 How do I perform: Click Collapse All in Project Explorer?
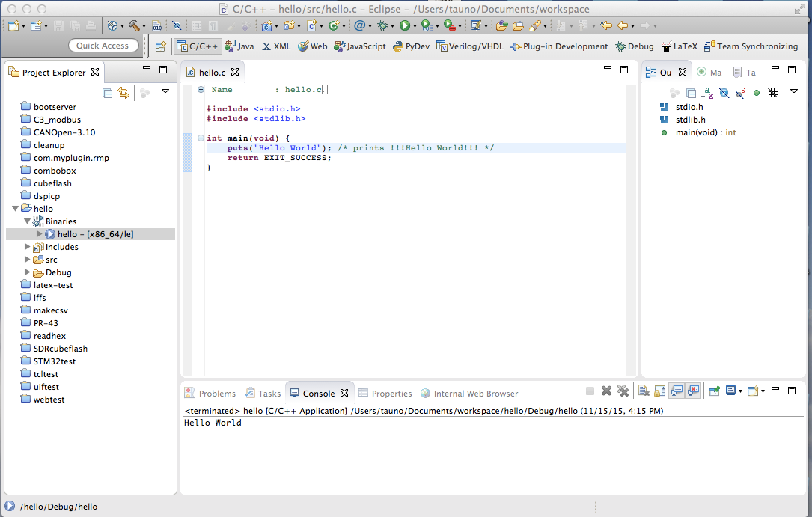(x=108, y=93)
